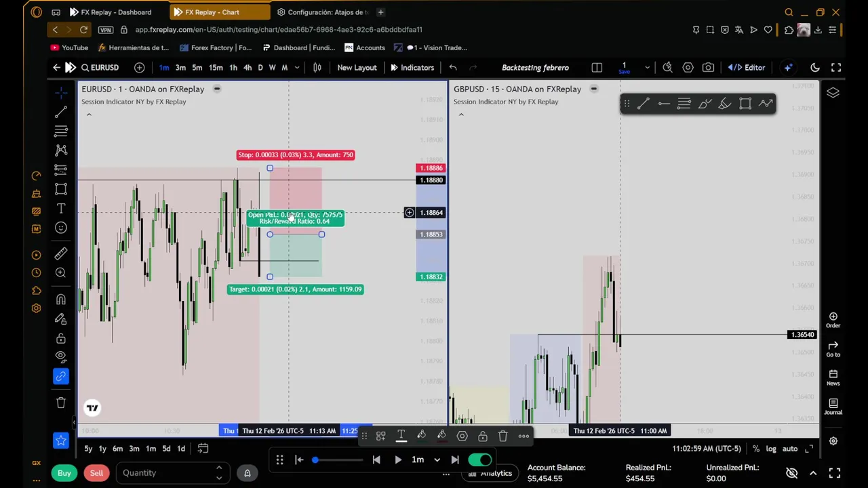Open the Order panel in right sidebar
868x488 pixels.
pos(833,320)
